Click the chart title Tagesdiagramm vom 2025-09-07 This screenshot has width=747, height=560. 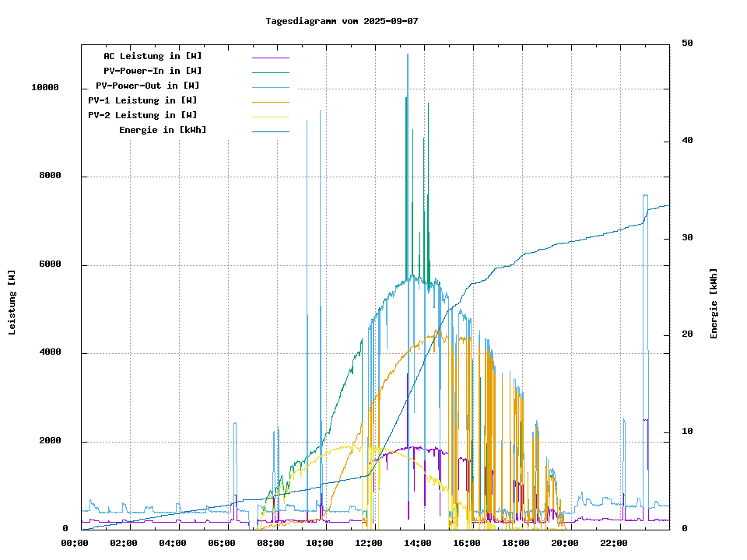(342, 21)
